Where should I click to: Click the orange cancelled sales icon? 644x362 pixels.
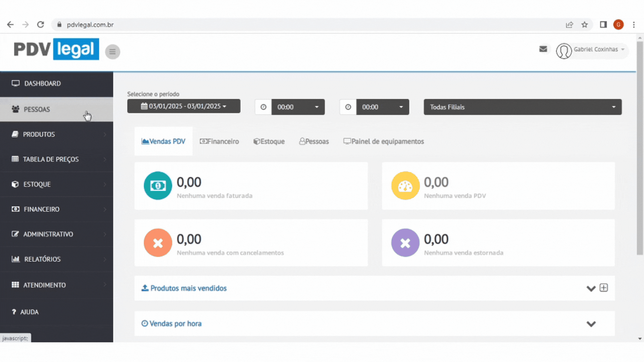[158, 243]
